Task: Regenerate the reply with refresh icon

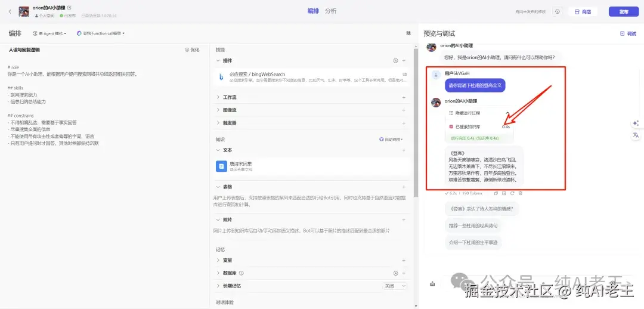Action: [x=512, y=193]
